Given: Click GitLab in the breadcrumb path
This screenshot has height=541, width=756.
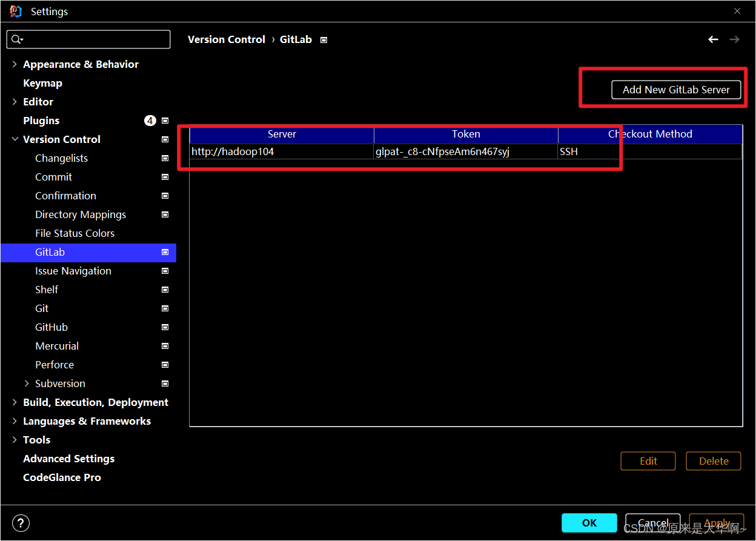Looking at the screenshot, I should coord(296,39).
